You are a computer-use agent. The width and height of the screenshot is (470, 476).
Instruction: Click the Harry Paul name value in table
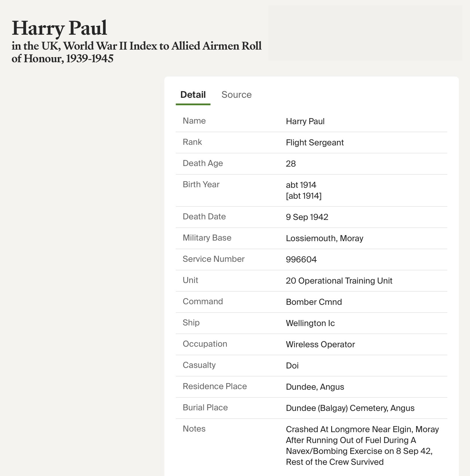coord(305,121)
